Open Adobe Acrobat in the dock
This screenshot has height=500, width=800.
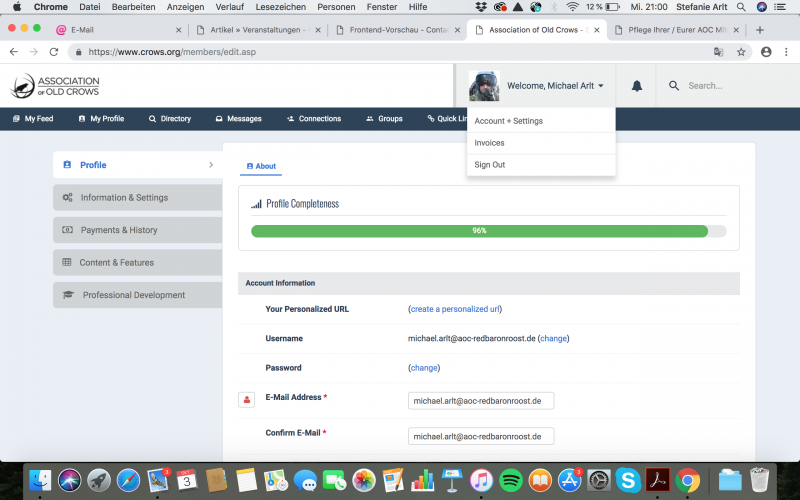[x=658, y=480]
